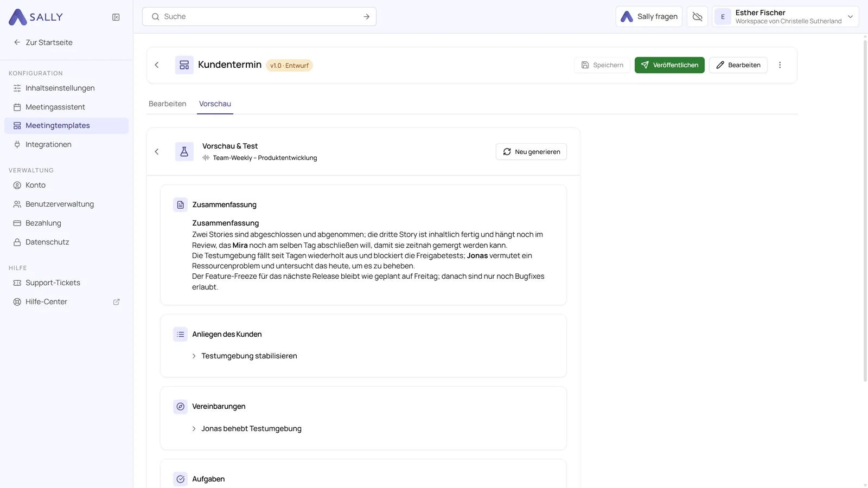The height and width of the screenshot is (488, 868).
Task: Click the Konto user circle icon
Action: point(17,185)
